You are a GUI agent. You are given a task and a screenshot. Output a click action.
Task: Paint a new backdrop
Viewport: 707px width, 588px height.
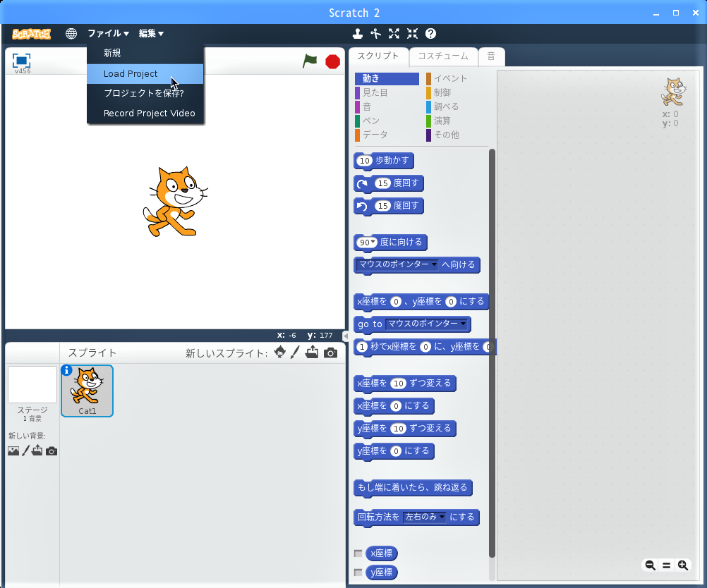[x=25, y=450]
